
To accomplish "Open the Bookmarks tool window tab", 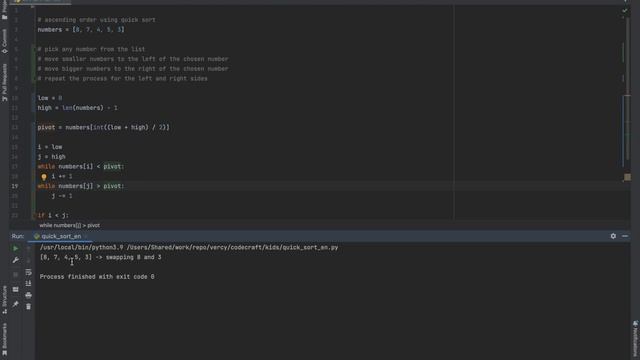I will point(4,339).
